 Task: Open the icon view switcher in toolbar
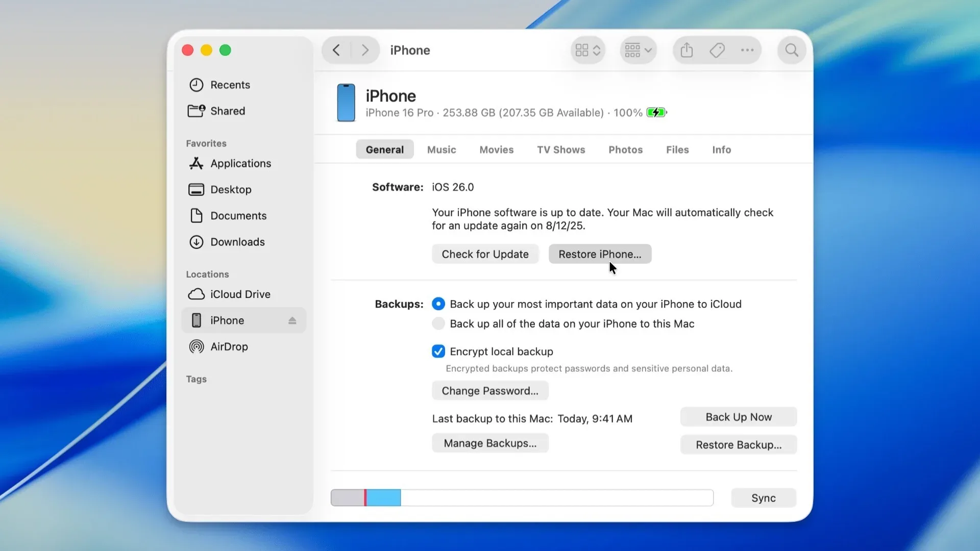pyautogui.click(x=588, y=50)
